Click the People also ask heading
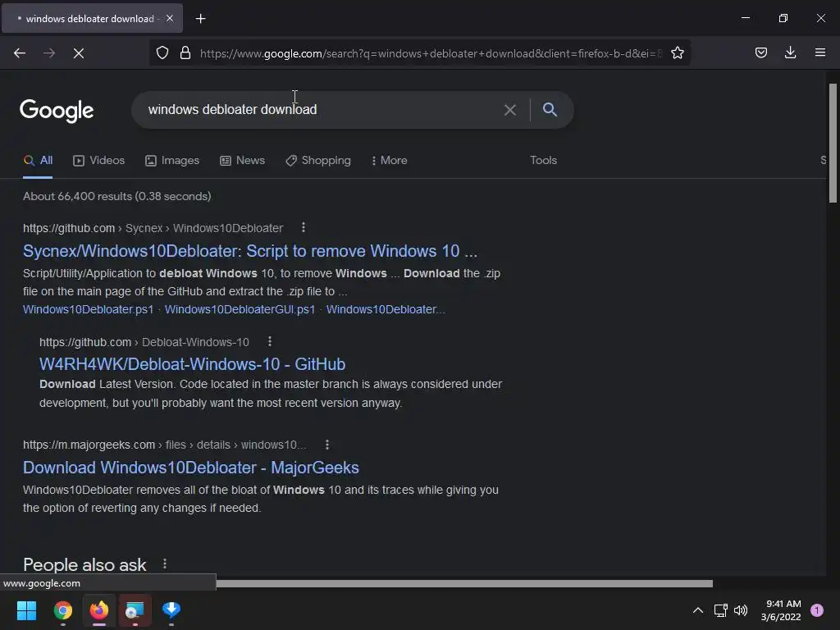Viewport: 840px width, 630px height. (84, 564)
